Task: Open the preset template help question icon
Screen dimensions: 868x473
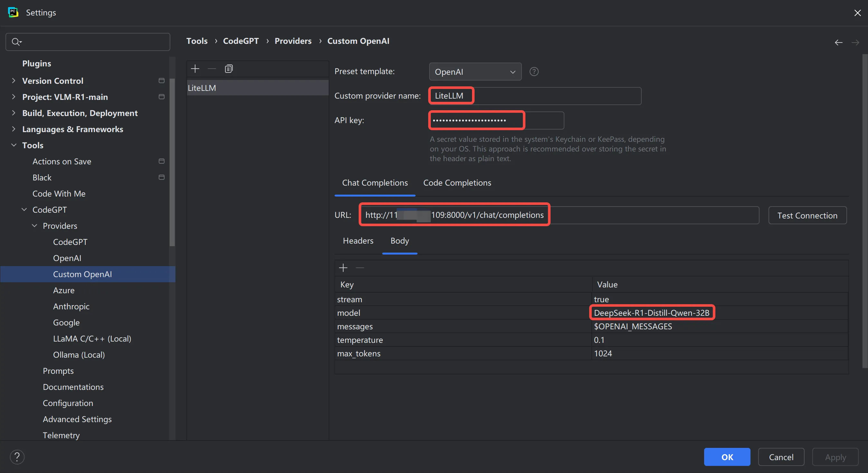Action: pos(534,72)
